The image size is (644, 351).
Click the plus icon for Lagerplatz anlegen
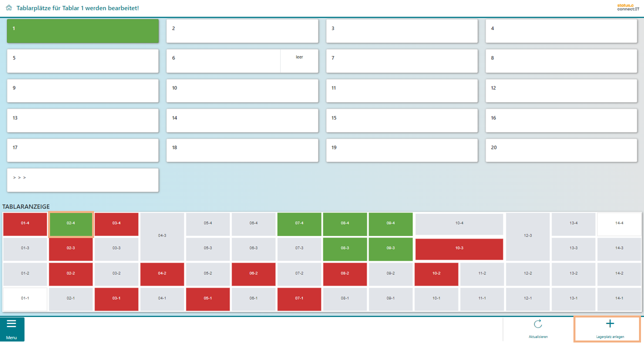pyautogui.click(x=609, y=324)
